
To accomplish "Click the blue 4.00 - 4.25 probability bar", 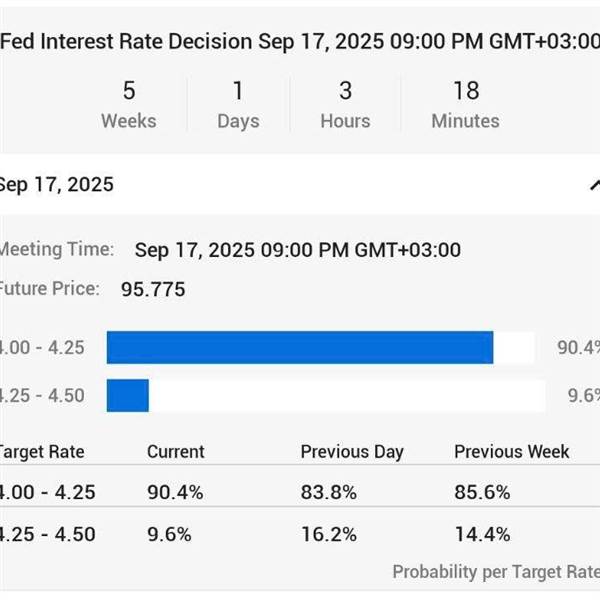I will 299,347.
